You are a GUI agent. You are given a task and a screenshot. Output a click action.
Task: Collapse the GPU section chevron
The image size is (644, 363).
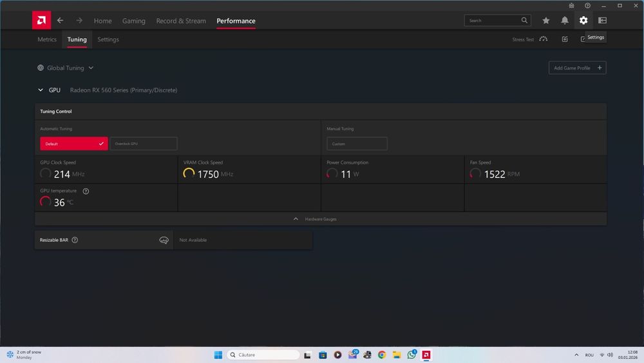(41, 90)
